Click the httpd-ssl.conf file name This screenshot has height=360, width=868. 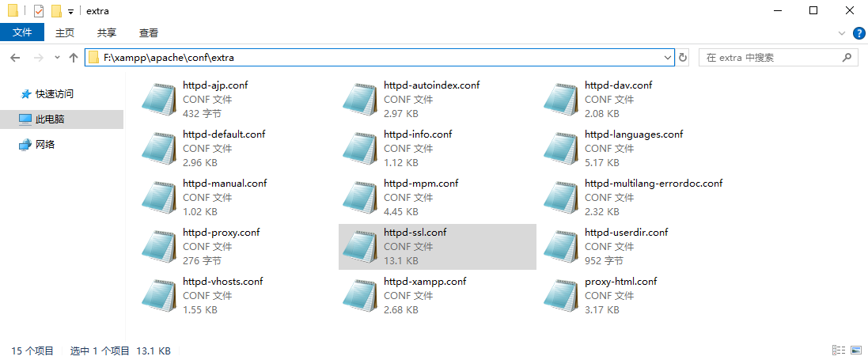point(415,232)
